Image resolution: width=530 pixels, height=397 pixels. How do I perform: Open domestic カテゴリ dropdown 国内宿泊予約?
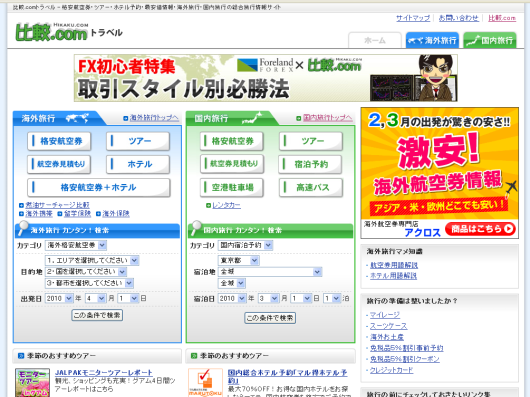click(245, 245)
